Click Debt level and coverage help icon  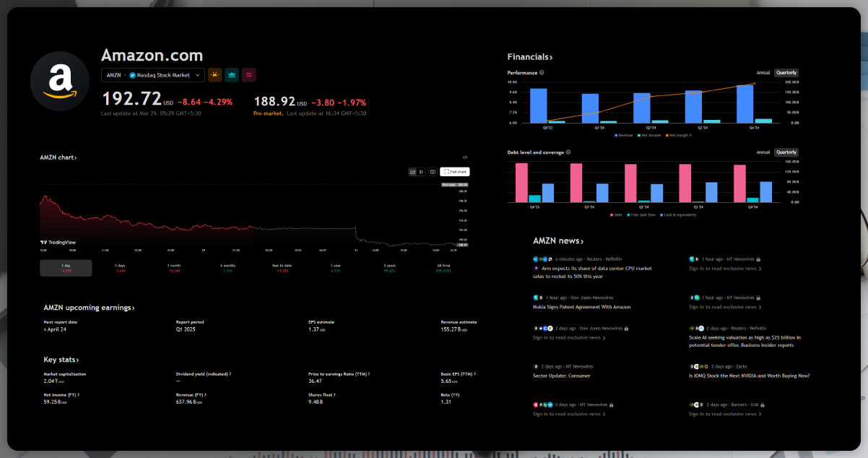pyautogui.click(x=568, y=152)
